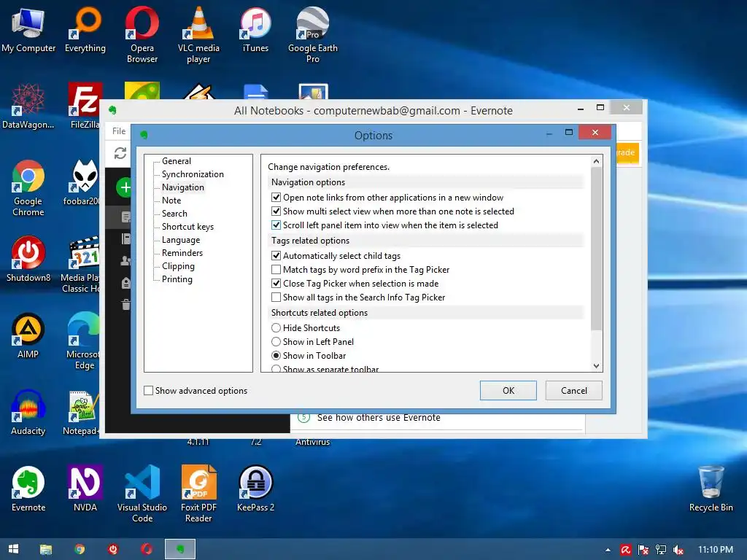Open Opera from the taskbar

click(146, 549)
